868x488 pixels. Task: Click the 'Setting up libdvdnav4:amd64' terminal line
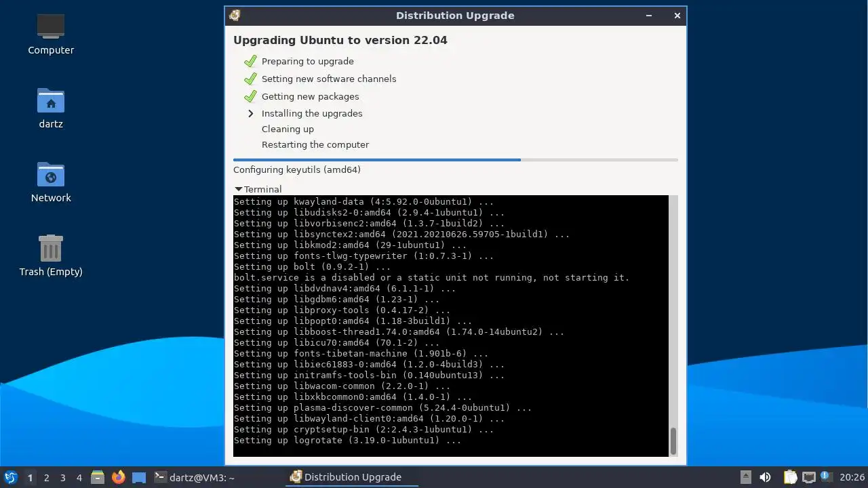(x=344, y=289)
